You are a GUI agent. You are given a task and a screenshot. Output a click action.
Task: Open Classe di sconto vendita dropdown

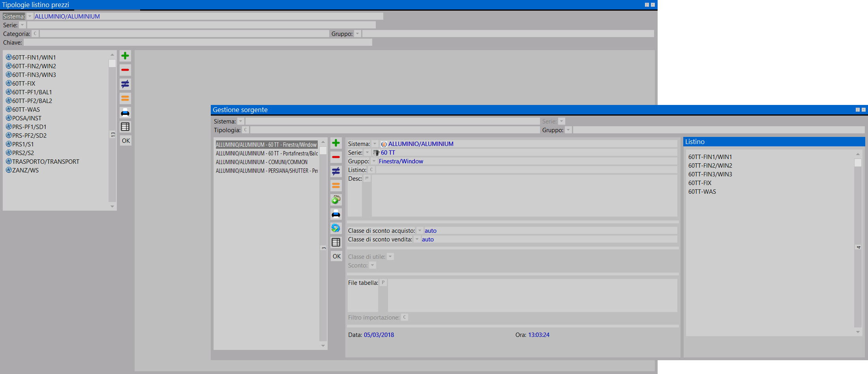pyautogui.click(x=417, y=239)
